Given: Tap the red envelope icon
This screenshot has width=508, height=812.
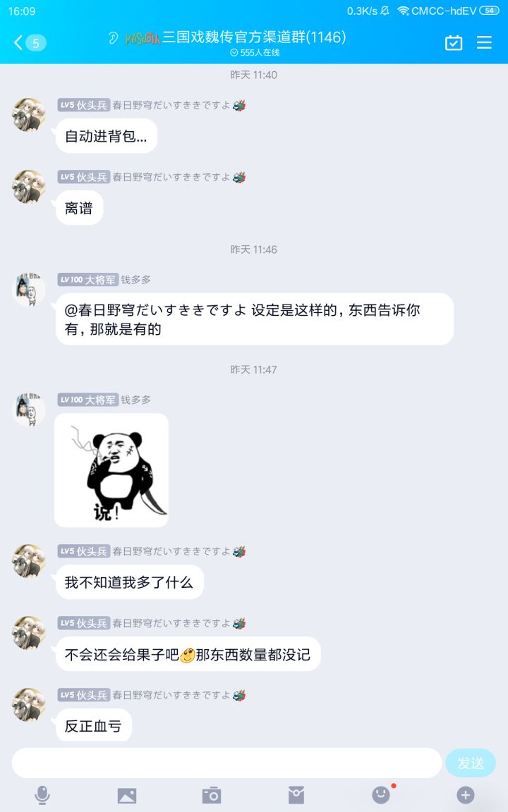Looking at the screenshot, I should click(296, 795).
